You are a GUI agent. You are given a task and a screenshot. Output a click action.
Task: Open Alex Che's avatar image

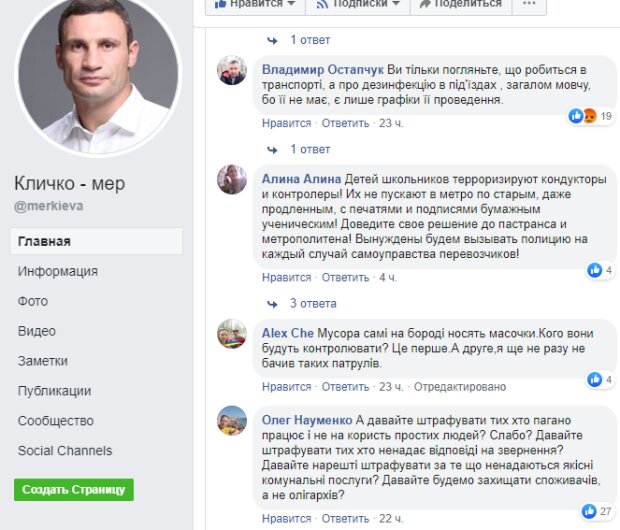pyautogui.click(x=232, y=334)
